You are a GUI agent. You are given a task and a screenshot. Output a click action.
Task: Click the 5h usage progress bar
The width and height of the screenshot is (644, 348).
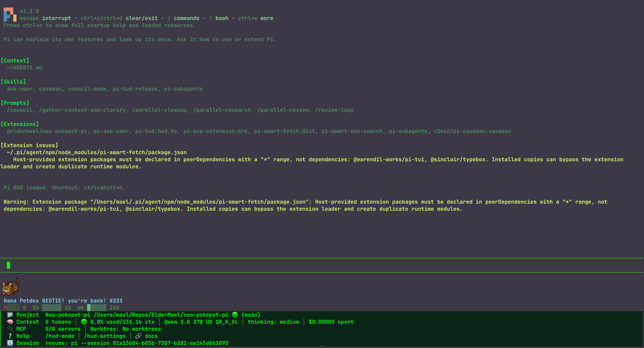[52, 308]
